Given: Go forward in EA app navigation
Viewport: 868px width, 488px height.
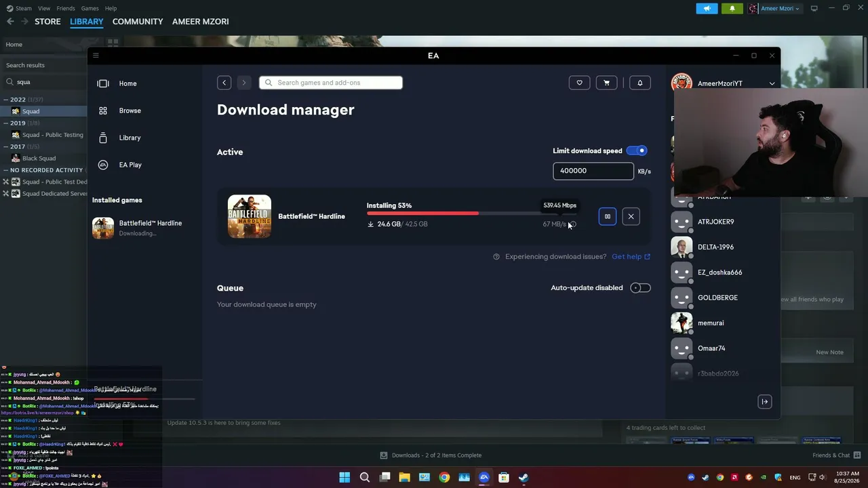Looking at the screenshot, I should [244, 83].
